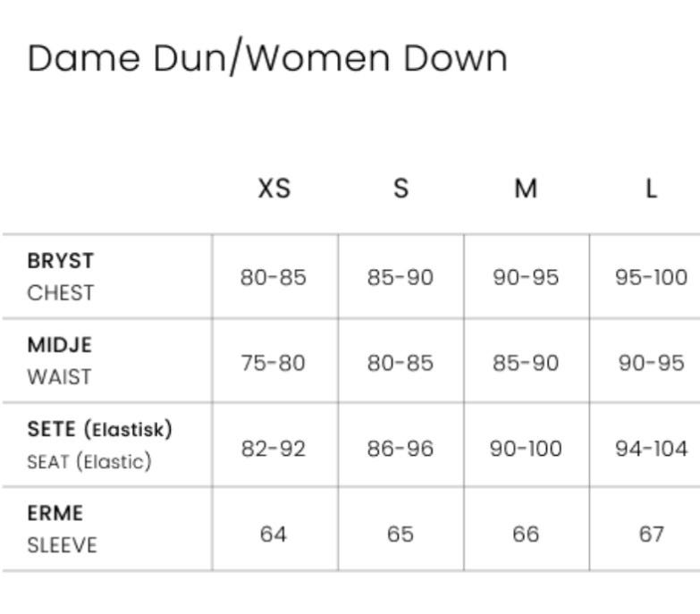Click the MIDJE WAIST row label
Viewport: 700px width, 614px height.
click(60, 360)
